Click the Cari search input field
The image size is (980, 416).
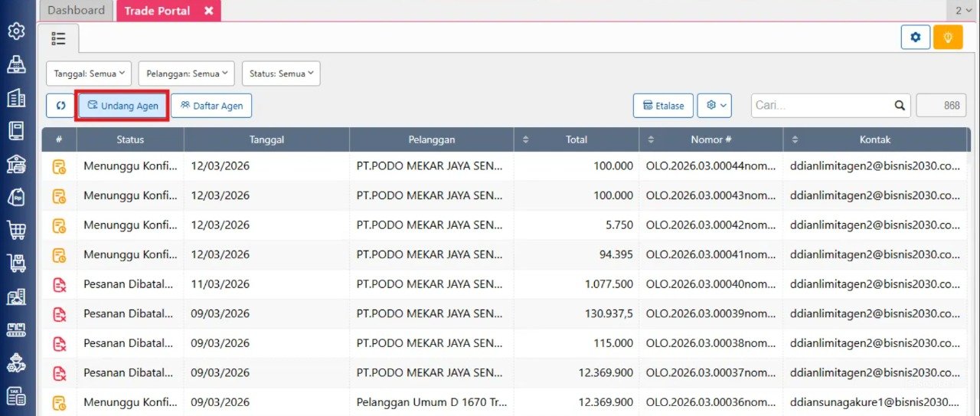[823, 106]
